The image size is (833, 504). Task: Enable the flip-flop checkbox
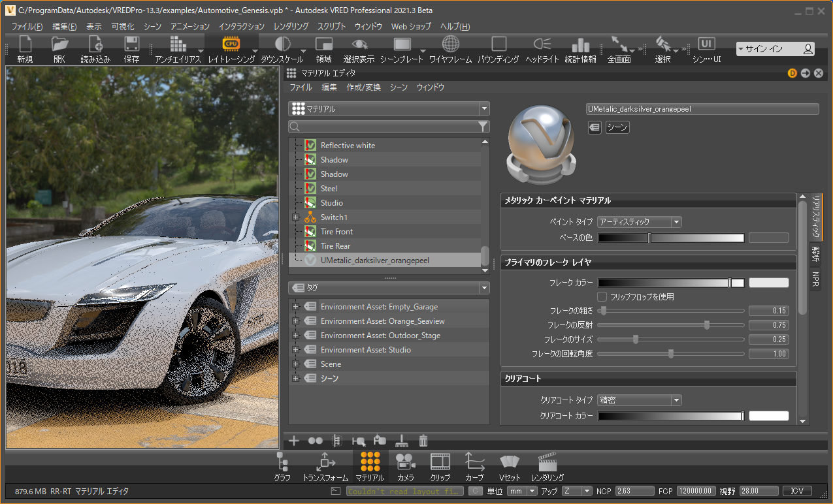click(x=602, y=296)
